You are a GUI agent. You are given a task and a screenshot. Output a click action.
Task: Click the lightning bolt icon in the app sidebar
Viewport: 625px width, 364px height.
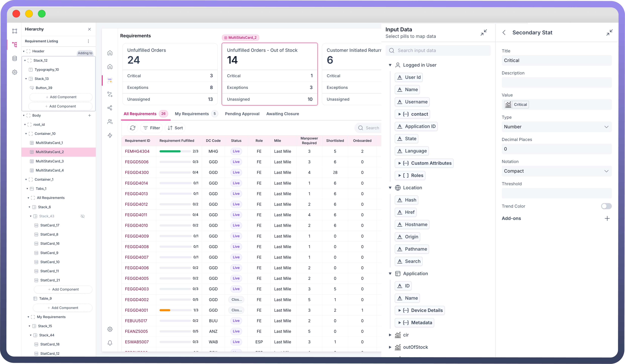point(110,135)
